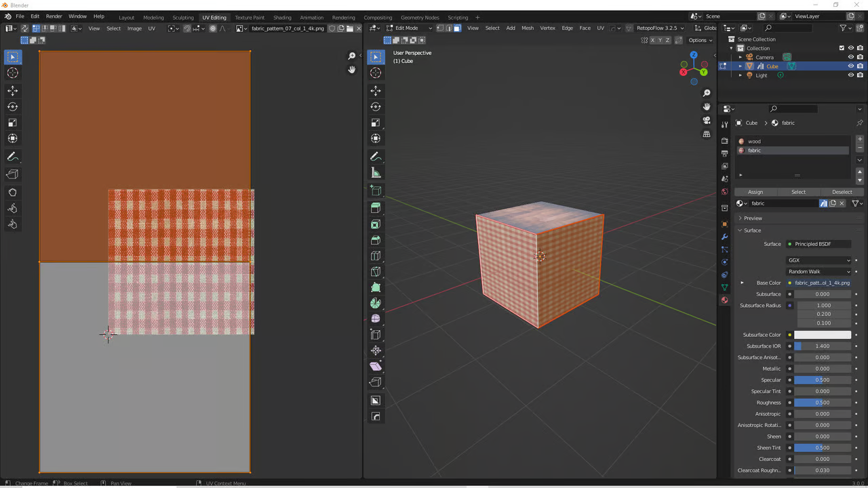This screenshot has width=868, height=488.
Task: Open the Random Walk subsurface dropdown
Action: pos(818,272)
